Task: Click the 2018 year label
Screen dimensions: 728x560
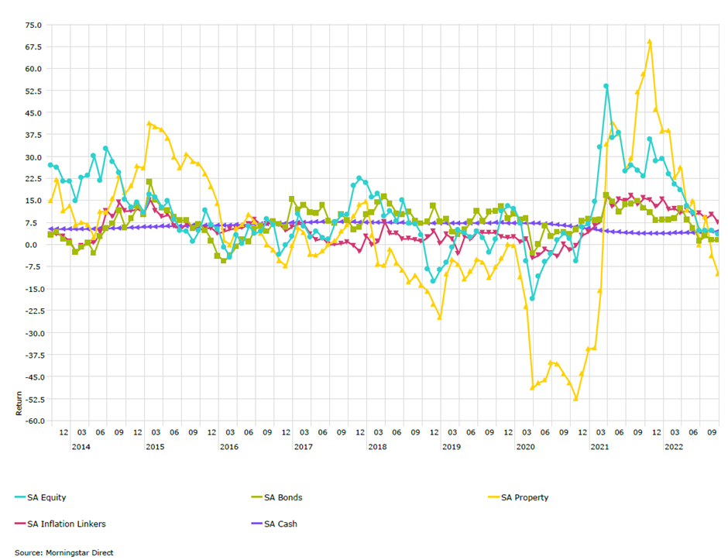Action: click(x=377, y=447)
